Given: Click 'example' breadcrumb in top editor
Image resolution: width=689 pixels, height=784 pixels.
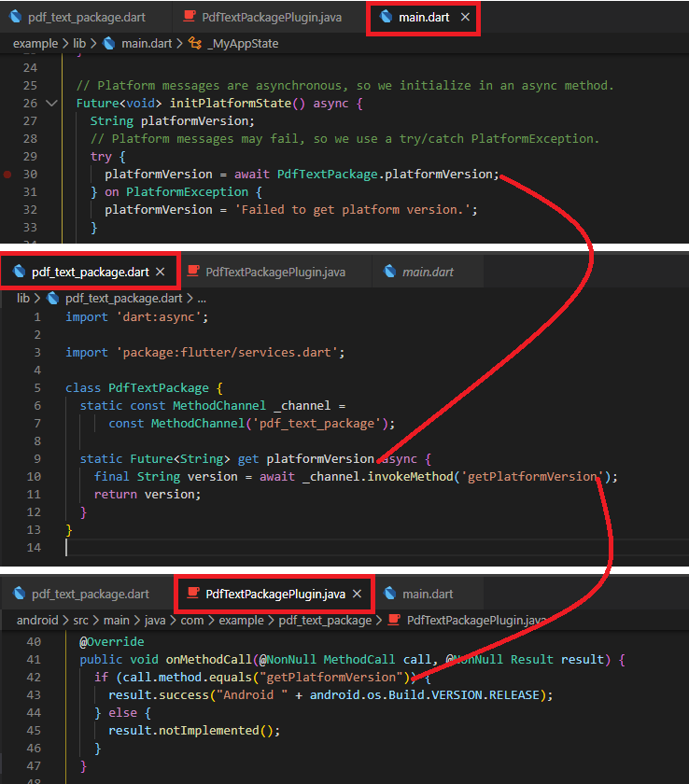Looking at the screenshot, I should 35,44.
